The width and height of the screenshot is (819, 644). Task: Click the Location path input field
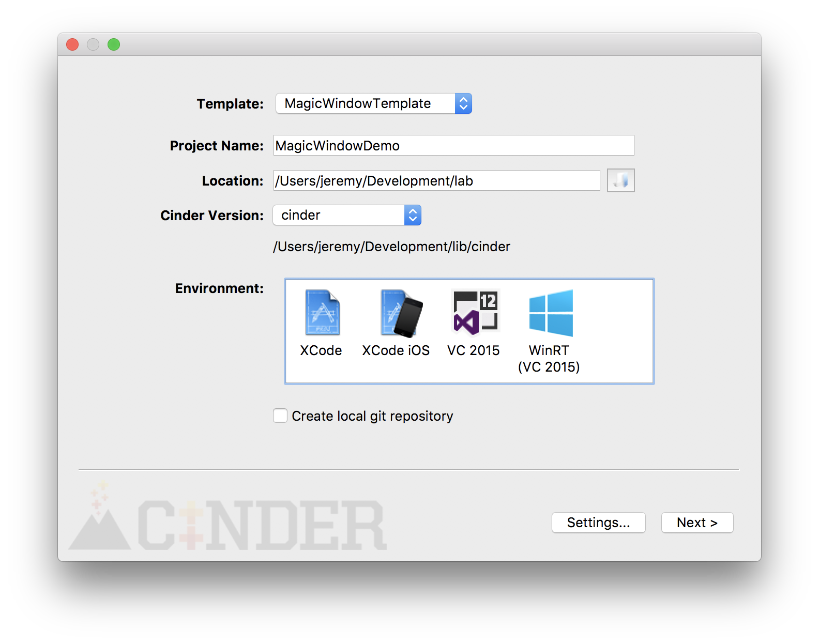(x=437, y=180)
